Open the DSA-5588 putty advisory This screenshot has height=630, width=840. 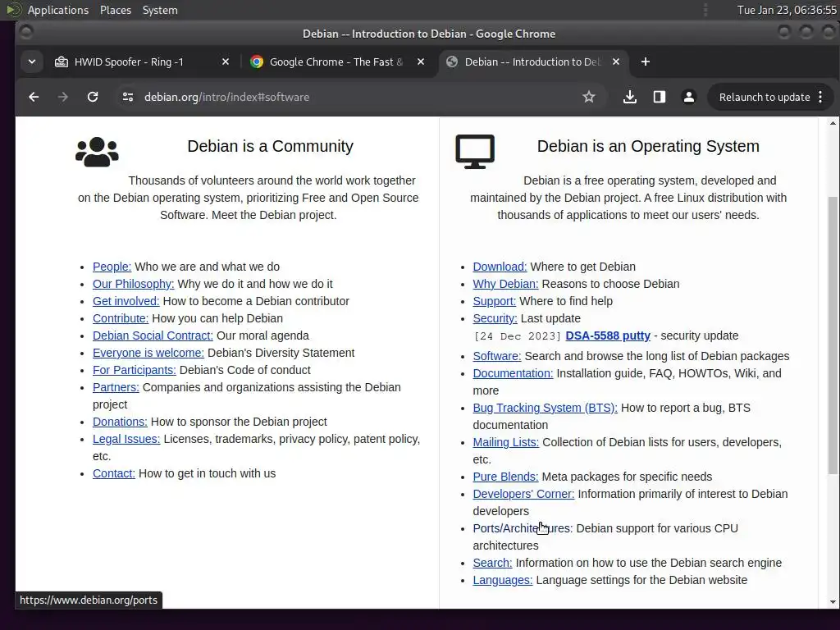[x=608, y=336]
